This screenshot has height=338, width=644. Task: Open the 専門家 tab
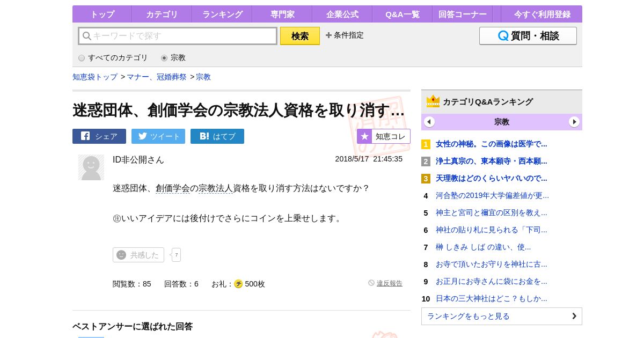[282, 14]
